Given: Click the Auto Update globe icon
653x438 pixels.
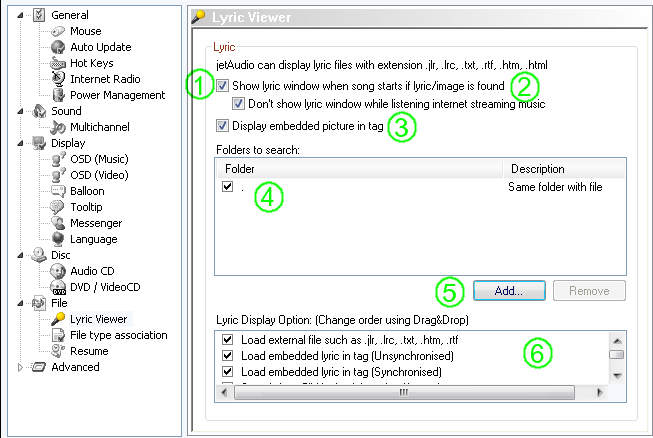Looking at the screenshot, I should tap(58, 47).
